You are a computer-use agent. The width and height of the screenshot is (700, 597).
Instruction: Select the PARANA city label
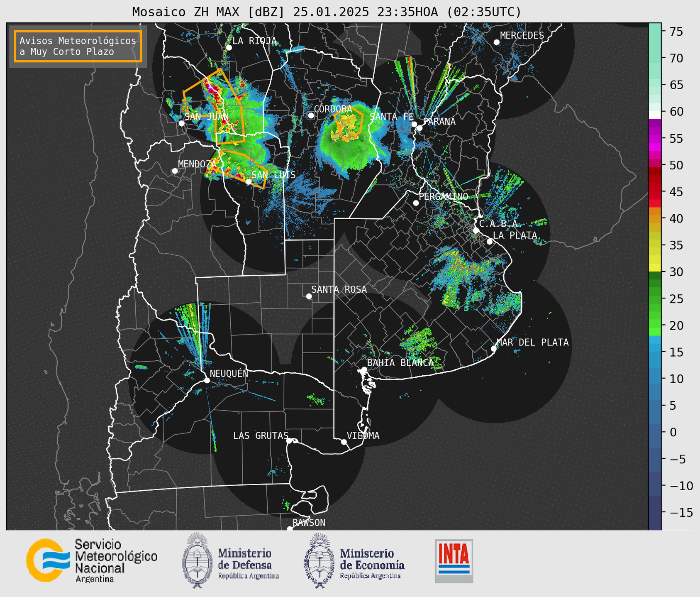tap(439, 122)
